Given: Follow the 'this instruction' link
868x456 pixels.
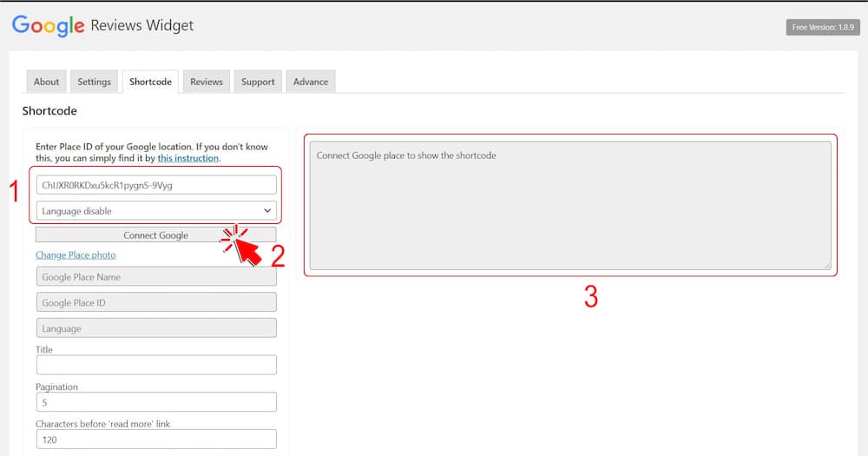Looking at the screenshot, I should tap(188, 158).
